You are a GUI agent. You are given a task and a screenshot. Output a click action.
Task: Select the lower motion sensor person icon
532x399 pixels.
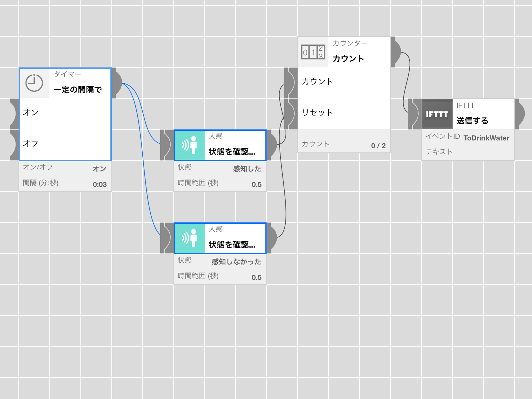190,238
